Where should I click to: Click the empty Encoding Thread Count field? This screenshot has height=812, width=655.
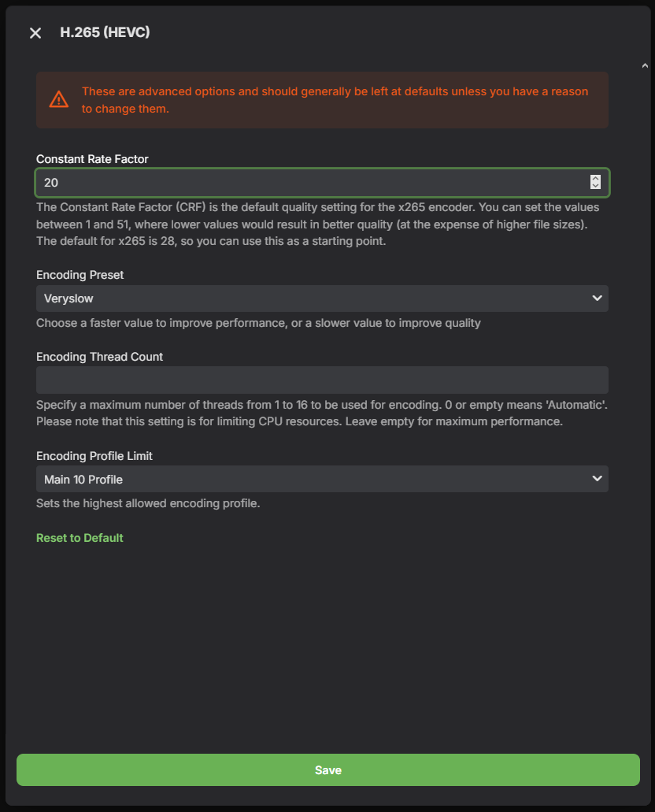point(322,380)
